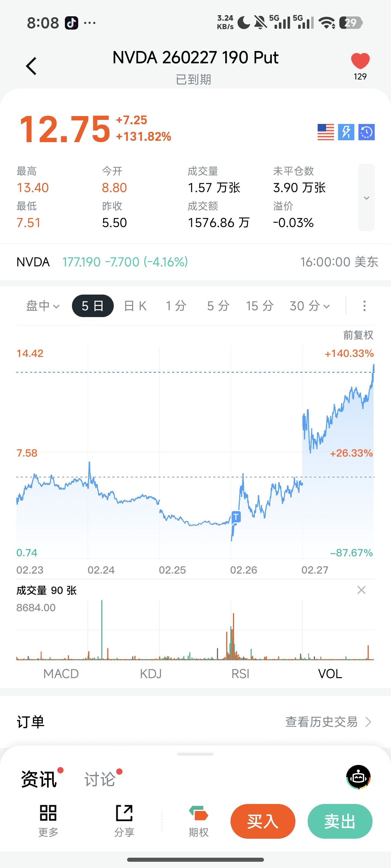The image size is (391, 868).
Task: Select the 日K chart tab
Action: (135, 306)
